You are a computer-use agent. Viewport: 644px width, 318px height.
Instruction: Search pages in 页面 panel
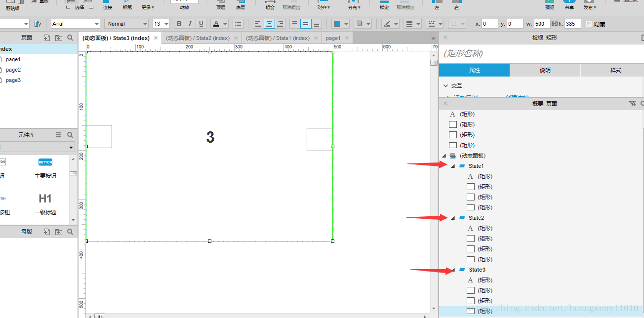click(x=70, y=38)
